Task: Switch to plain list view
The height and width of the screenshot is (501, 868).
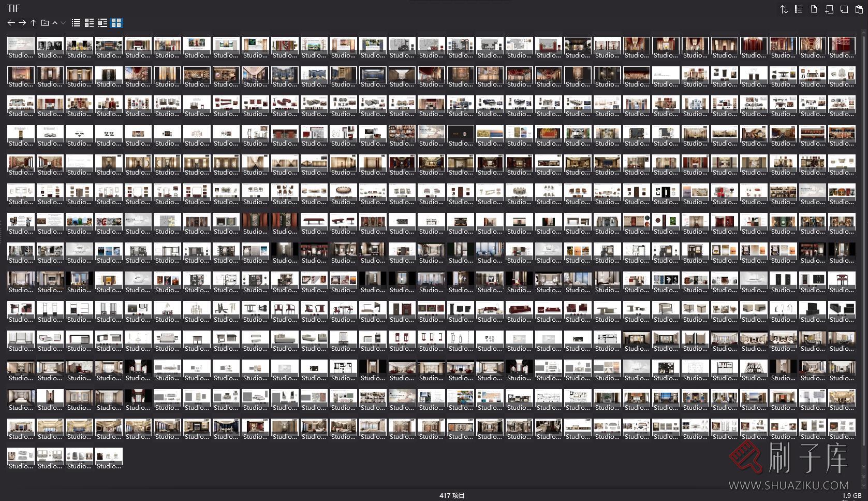Action: coord(76,23)
